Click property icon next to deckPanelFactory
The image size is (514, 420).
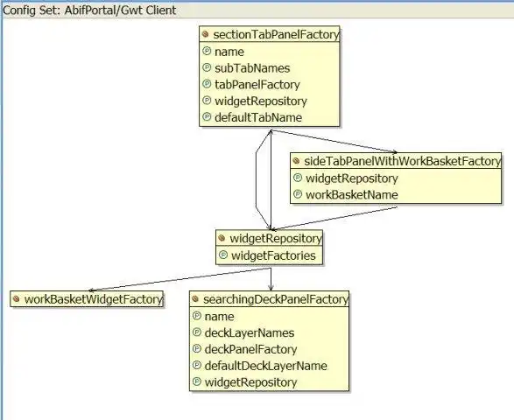pyautogui.click(x=197, y=348)
